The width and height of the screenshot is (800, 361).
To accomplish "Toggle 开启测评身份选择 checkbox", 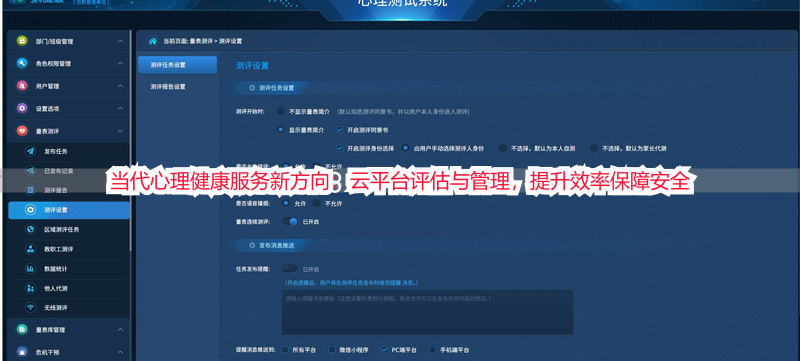I will click(x=340, y=148).
